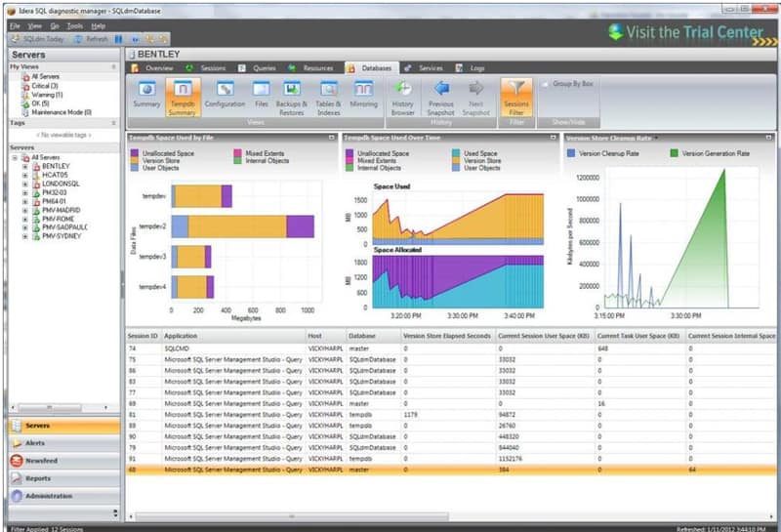
Task: Open the Reports navigation pane
Action: click(x=64, y=478)
